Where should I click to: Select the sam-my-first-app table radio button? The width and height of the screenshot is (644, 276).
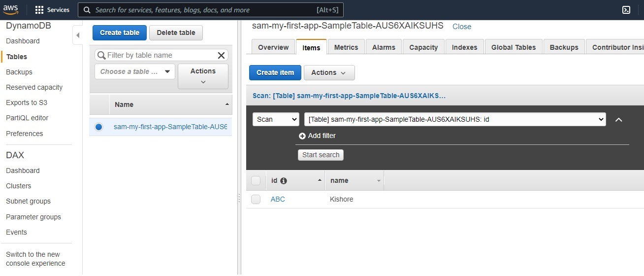point(99,127)
